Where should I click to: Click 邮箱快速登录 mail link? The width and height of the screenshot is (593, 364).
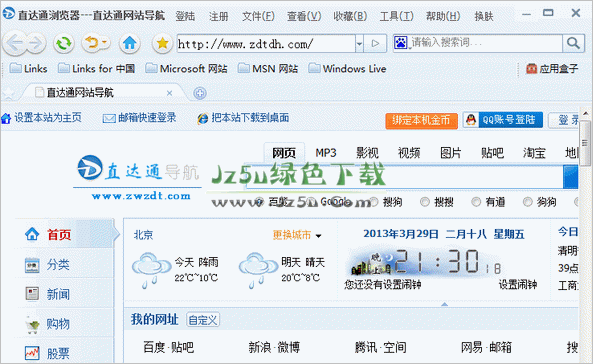(140, 118)
